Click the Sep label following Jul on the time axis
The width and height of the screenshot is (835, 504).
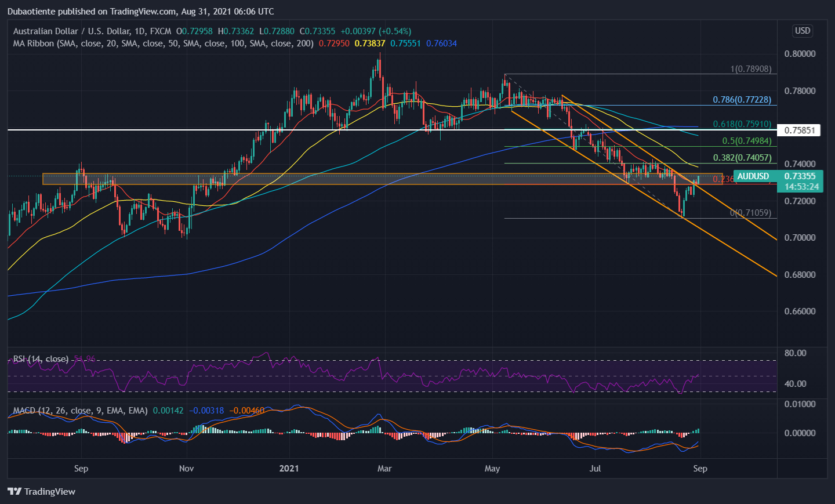[x=700, y=469]
